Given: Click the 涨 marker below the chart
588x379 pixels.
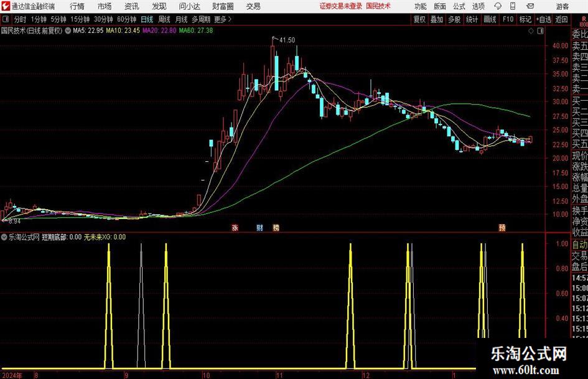Looking at the screenshot, I should tap(235, 227).
